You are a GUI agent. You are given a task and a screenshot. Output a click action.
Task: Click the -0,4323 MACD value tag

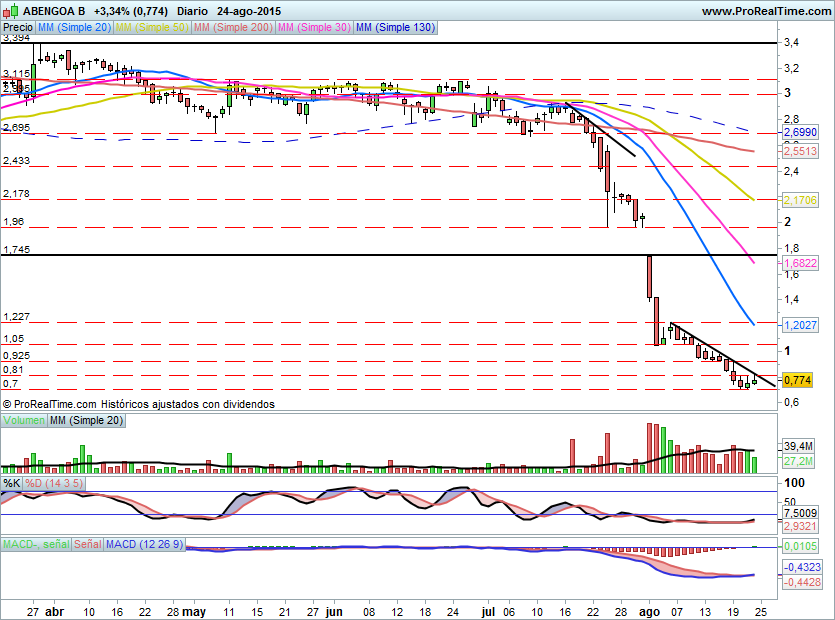[802, 567]
